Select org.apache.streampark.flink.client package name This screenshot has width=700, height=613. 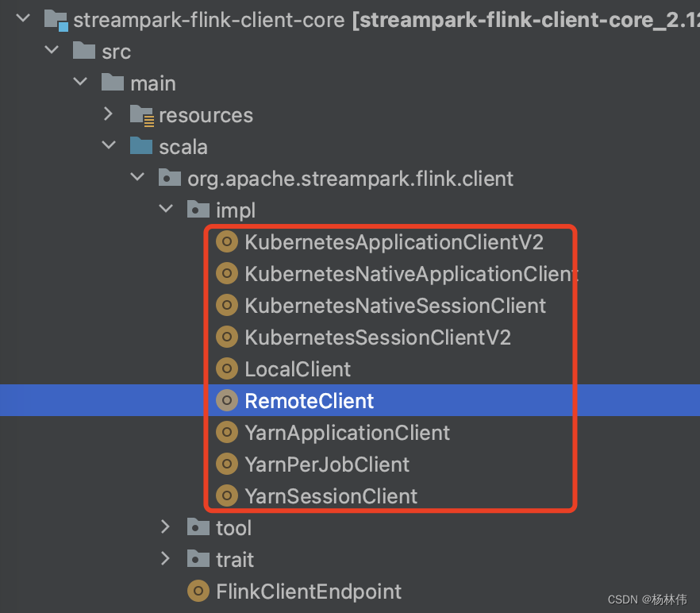coord(351,179)
